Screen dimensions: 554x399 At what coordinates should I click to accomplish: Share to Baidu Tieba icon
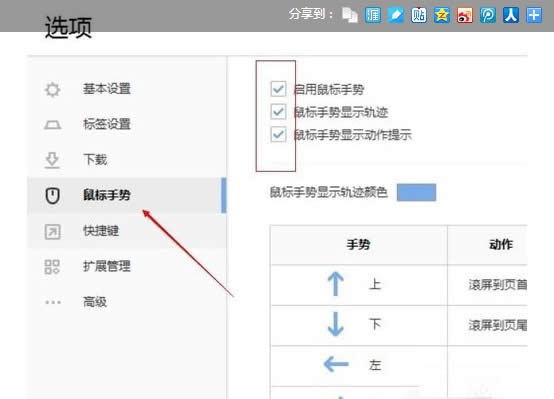coord(419,15)
